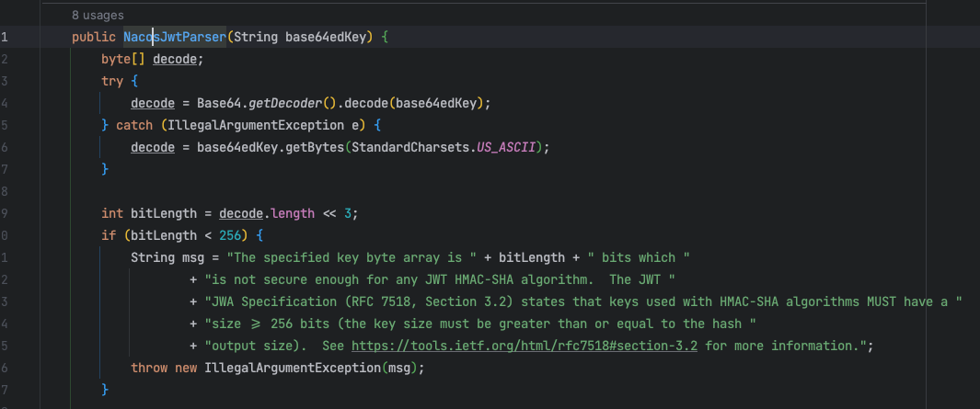Click the "size ≥ 256 bits" string line
Screen dimensions: 980x409
coord(480,324)
